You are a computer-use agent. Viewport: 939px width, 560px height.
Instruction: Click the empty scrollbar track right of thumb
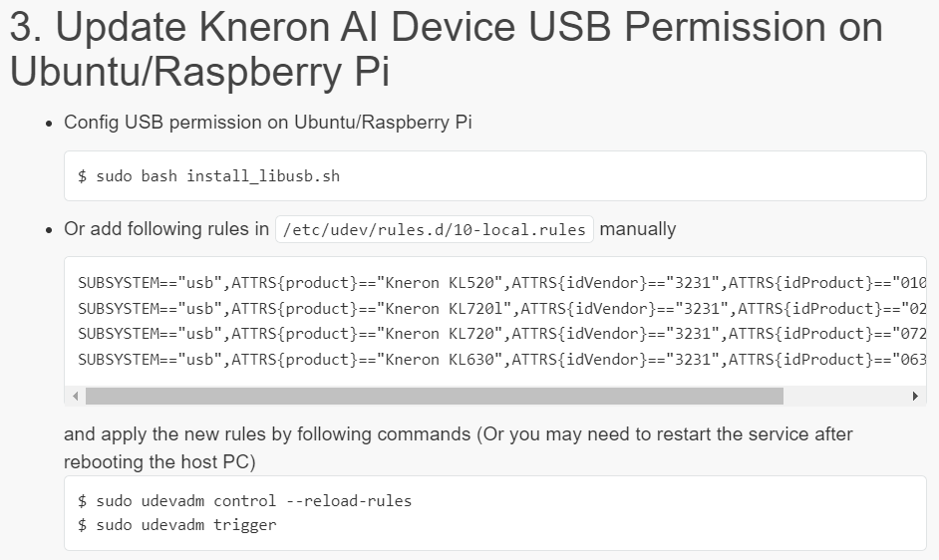845,396
